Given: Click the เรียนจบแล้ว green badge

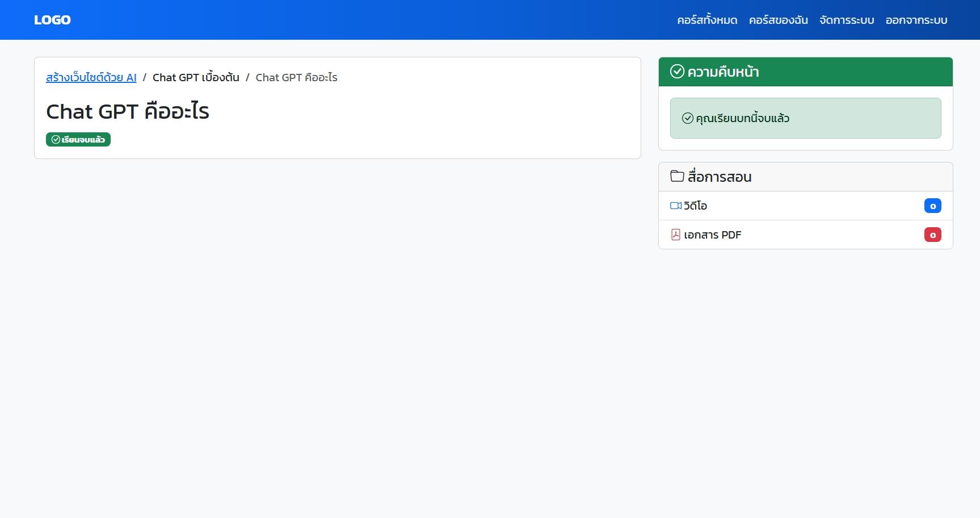Looking at the screenshot, I should pos(78,139).
